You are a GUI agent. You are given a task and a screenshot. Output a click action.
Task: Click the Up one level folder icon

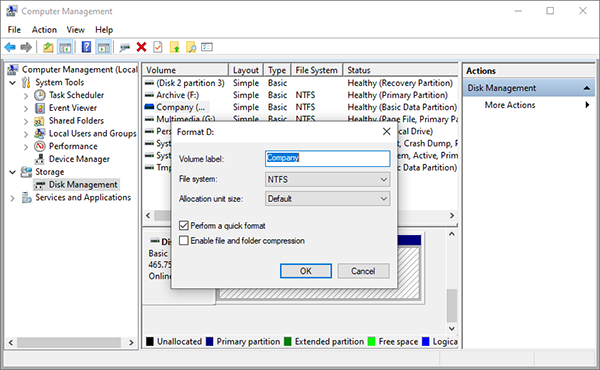click(48, 47)
